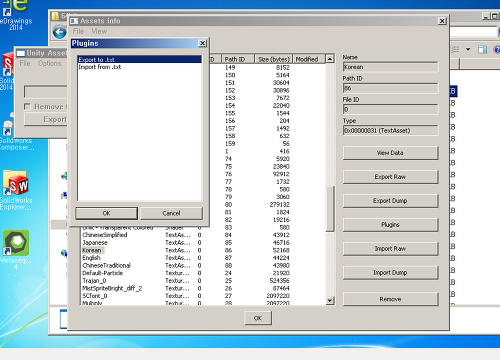The image size is (500, 360).
Task: Sort by the Path ID column header
Action: (x=238, y=59)
